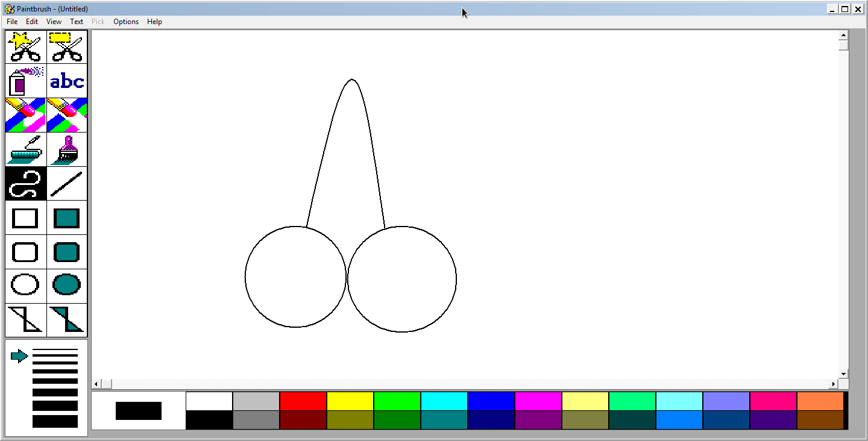This screenshot has width=868, height=441.
Task: Pick the Filled Circle/Ellipse tool
Action: [67, 286]
